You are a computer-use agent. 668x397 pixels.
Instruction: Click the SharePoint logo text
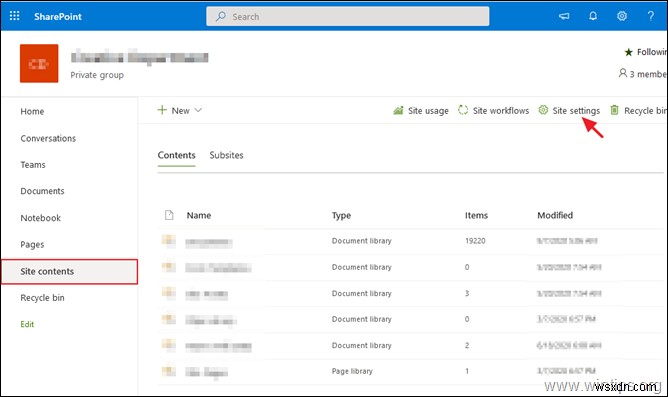click(x=58, y=17)
